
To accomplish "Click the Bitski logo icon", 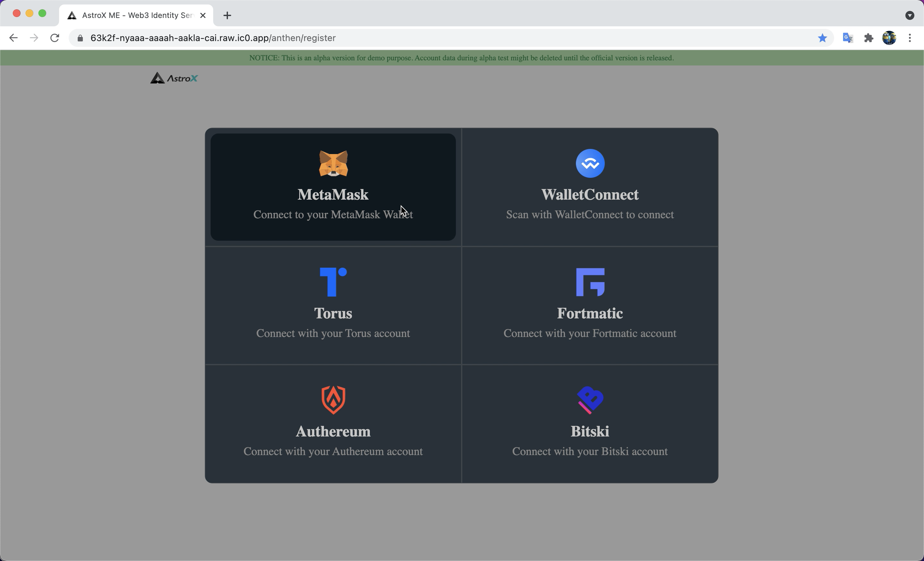I will click(590, 400).
